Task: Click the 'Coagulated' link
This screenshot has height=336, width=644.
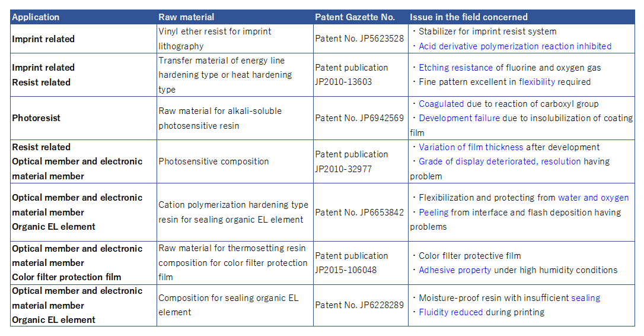Action: [x=441, y=104]
